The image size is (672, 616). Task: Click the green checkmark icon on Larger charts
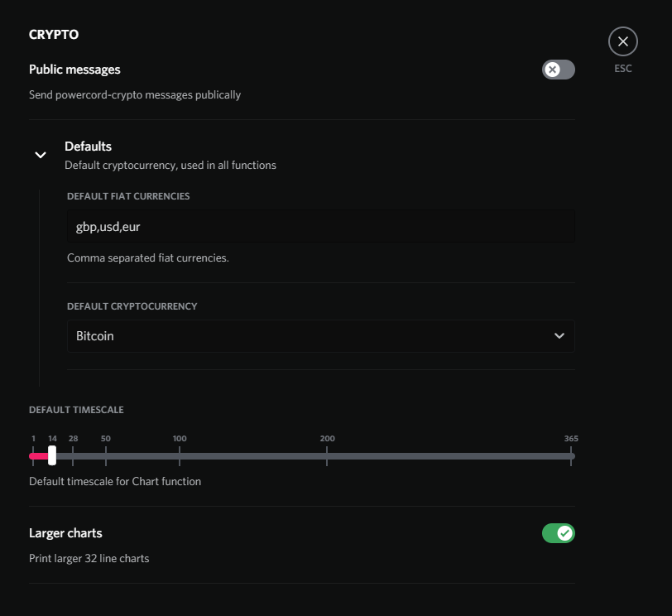(x=565, y=533)
